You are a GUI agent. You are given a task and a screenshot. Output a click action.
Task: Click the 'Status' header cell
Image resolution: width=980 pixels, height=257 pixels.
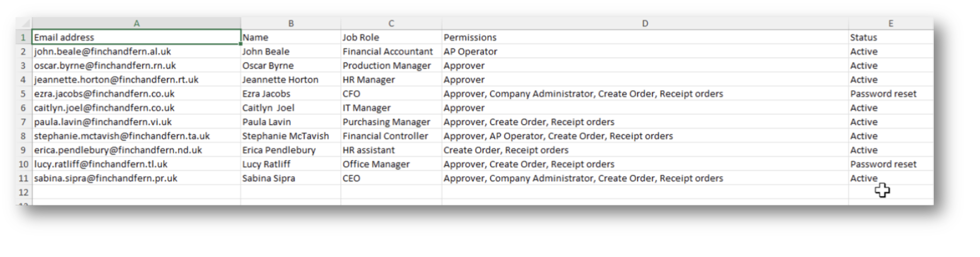(890, 37)
